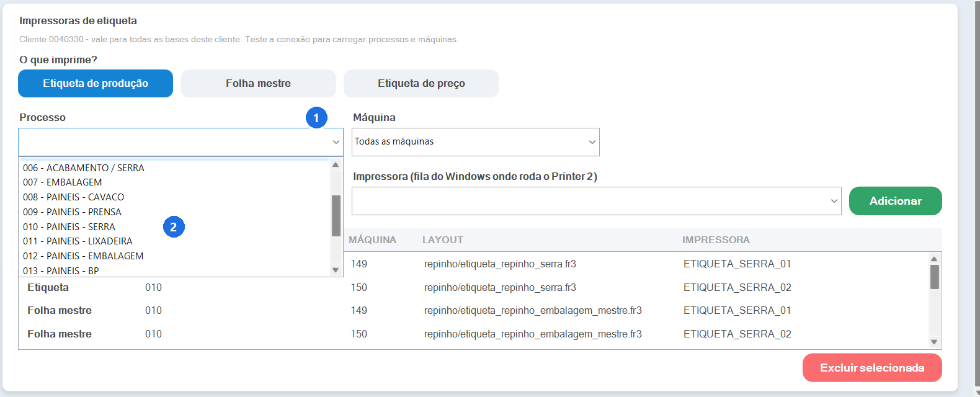Screen dimensions: 980x397
Task: Select the Folha mestre row for machine 150
Action: 473,334
